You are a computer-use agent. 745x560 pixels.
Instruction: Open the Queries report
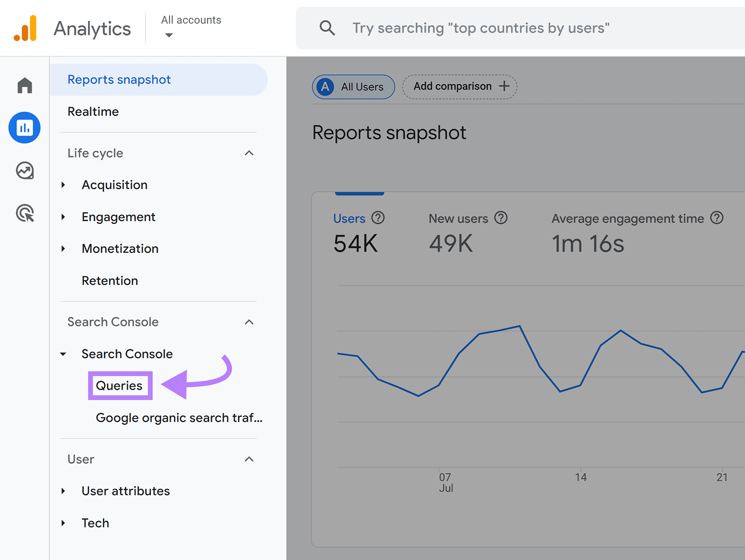click(x=119, y=385)
